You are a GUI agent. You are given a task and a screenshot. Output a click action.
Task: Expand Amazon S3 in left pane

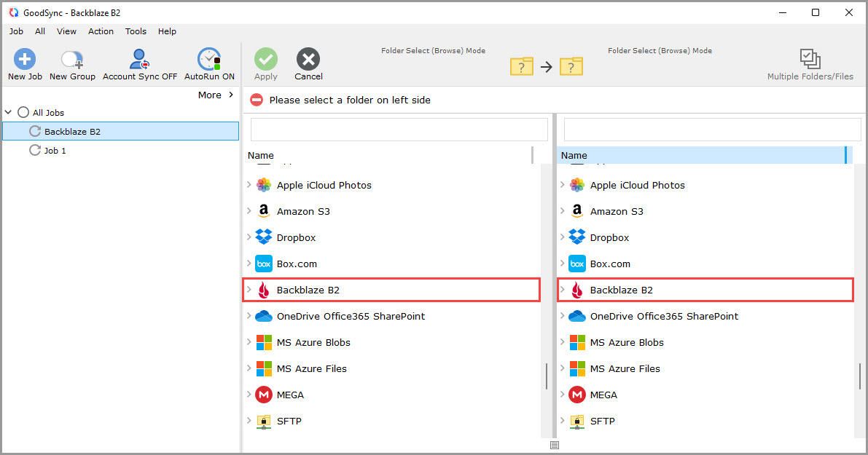pos(249,210)
